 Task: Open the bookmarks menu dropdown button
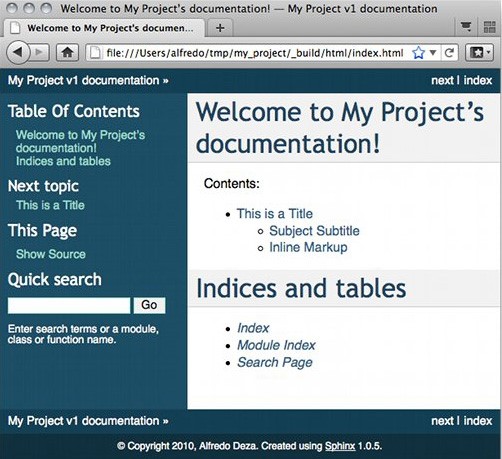[479, 53]
